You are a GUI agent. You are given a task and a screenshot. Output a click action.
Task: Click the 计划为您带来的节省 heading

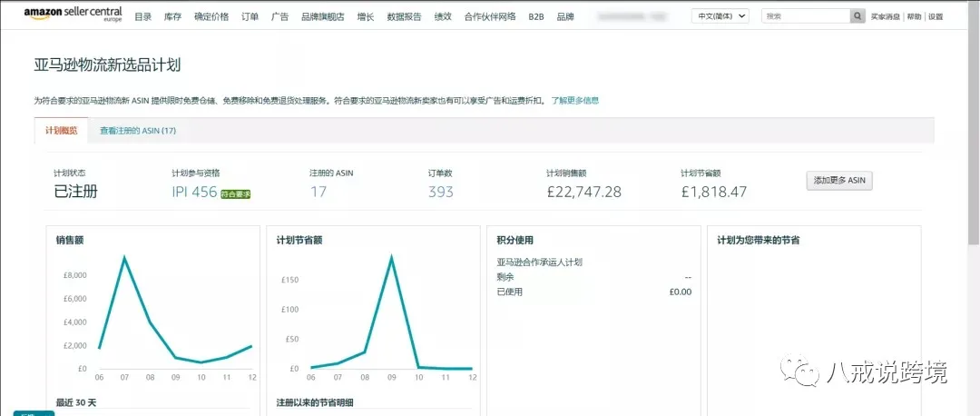coord(758,240)
